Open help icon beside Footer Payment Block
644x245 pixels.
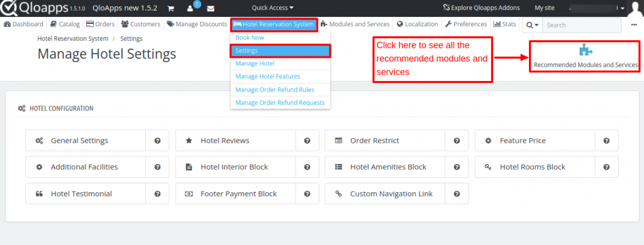[307, 193]
